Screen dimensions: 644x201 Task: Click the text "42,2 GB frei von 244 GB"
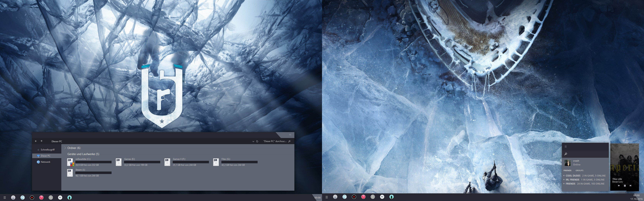[x=233, y=165]
